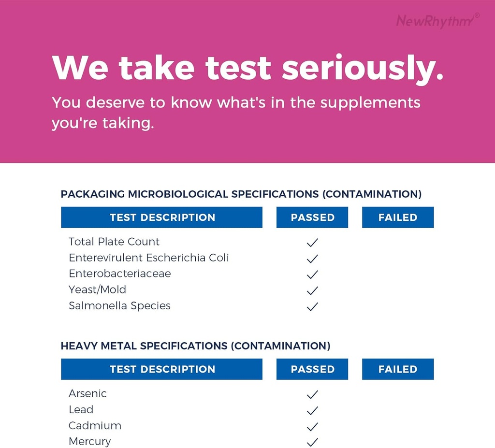Click the Mercury passed checkmark
Viewport: 495px width, 448px height.
pyautogui.click(x=312, y=442)
